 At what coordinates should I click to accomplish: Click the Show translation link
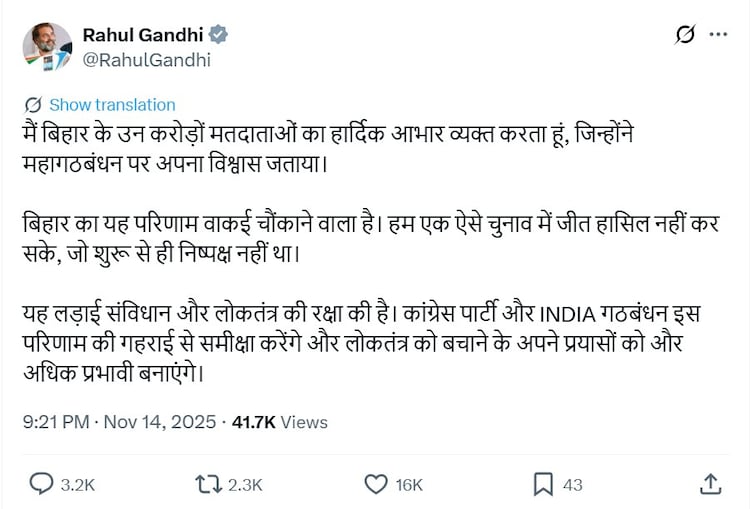coord(112,105)
